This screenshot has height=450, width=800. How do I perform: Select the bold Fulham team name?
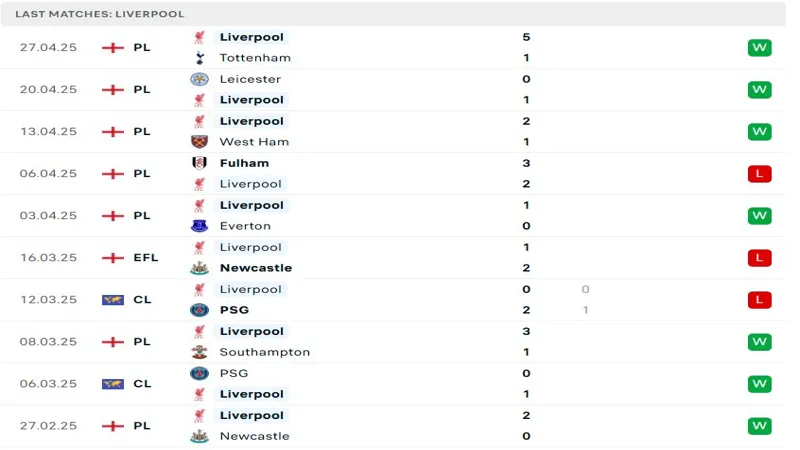coord(244,163)
